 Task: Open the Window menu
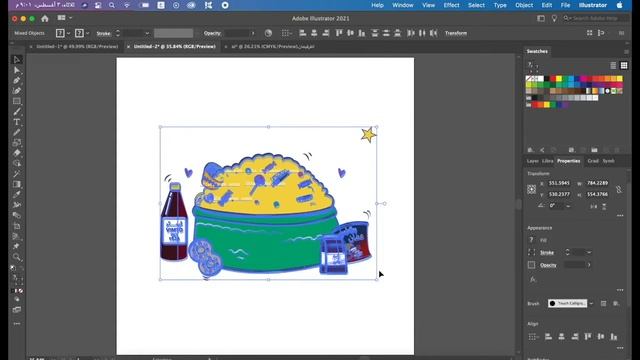tap(402, 5)
